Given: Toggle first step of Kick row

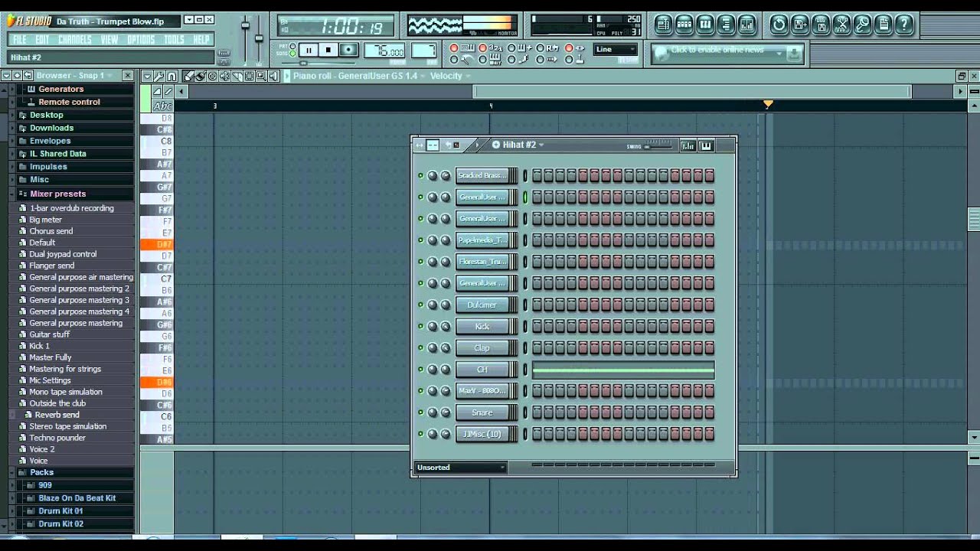Looking at the screenshot, I should click(537, 327).
